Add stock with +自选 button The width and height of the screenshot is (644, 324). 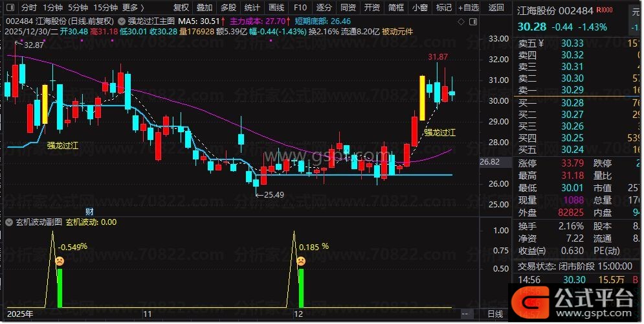pyautogui.click(x=468, y=8)
